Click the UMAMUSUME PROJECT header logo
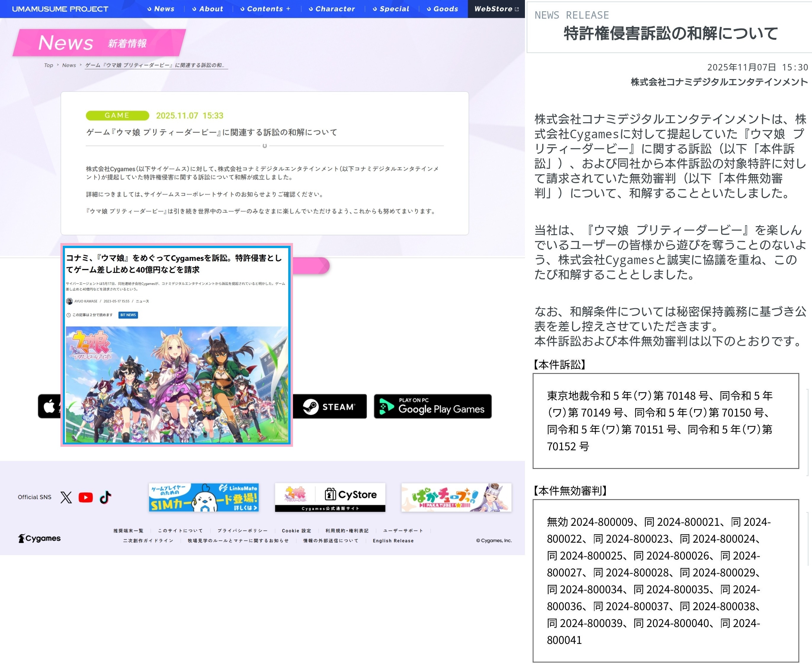This screenshot has height=667, width=812. click(x=60, y=9)
